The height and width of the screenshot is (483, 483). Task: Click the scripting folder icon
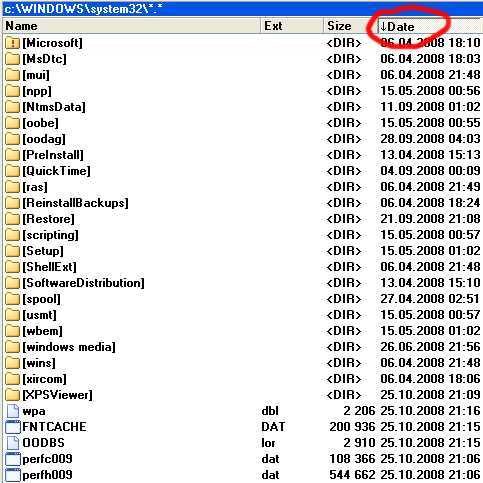13,235
